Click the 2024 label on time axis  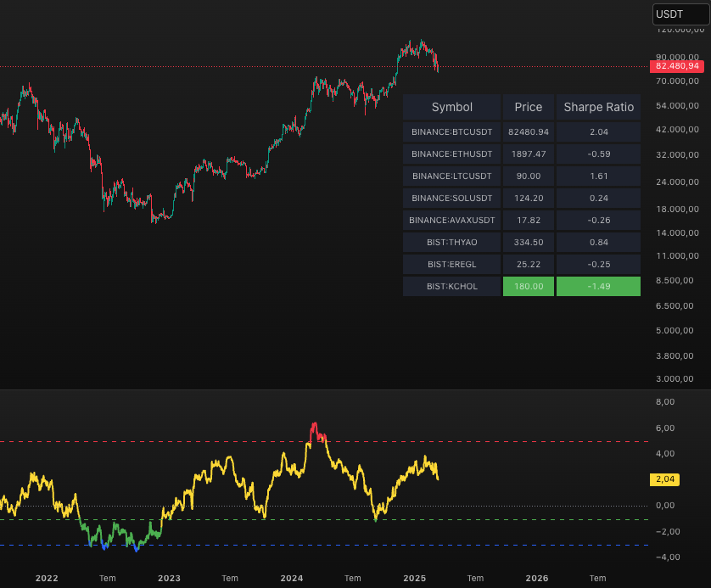[292, 578]
